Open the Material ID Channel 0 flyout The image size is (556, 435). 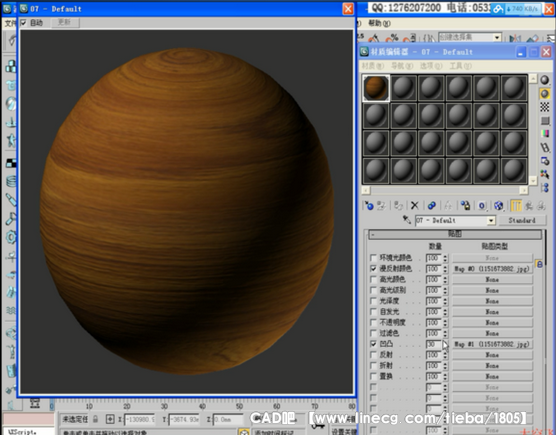(482, 206)
